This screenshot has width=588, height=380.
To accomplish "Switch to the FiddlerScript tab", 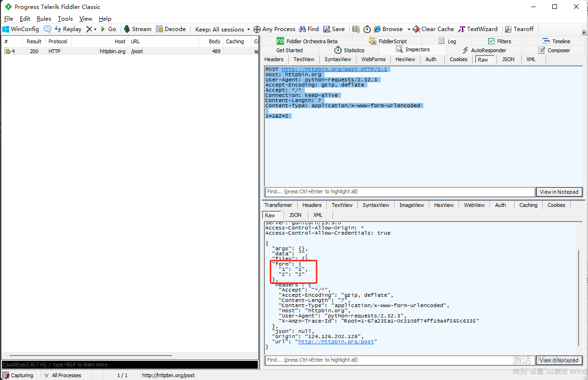I will (x=388, y=41).
